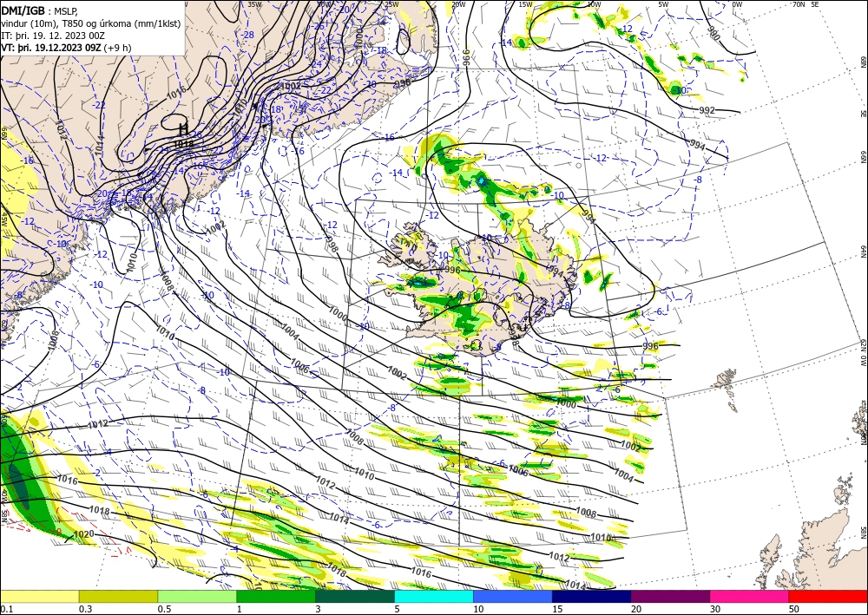Click the -28 temperature contour label
868x615 pixels.
coord(248,35)
